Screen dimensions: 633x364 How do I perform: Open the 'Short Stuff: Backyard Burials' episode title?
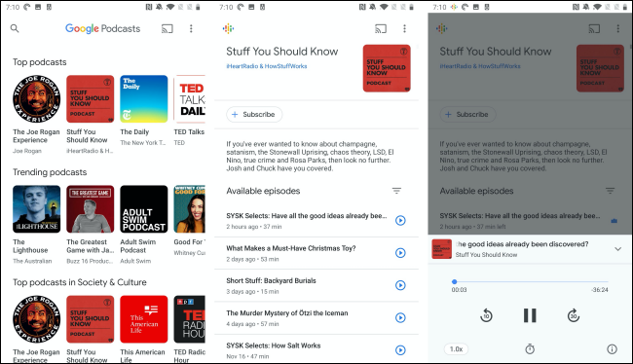pyautogui.click(x=271, y=280)
